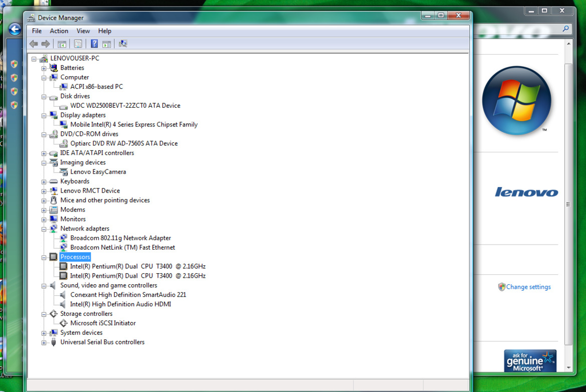The image size is (586, 392).
Task: Collapse the Disk drives node
Action: tap(44, 97)
